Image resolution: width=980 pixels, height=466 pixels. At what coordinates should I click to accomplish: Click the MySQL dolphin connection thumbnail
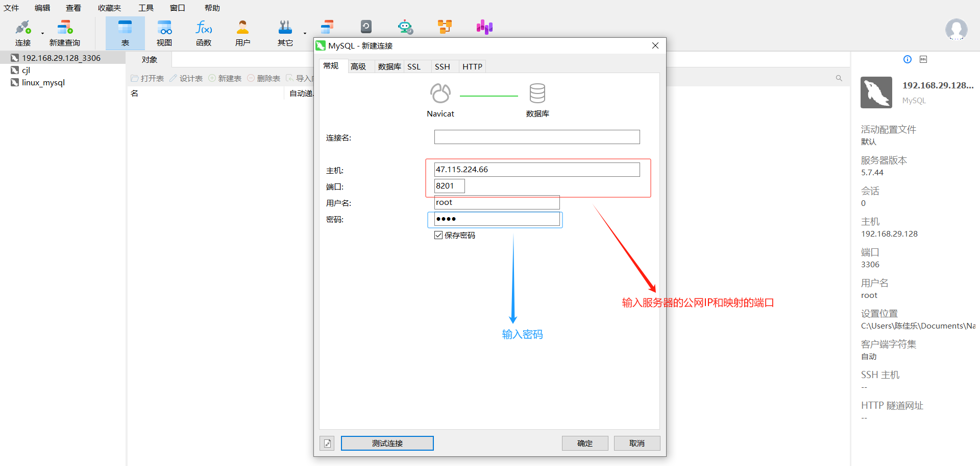[876, 92]
